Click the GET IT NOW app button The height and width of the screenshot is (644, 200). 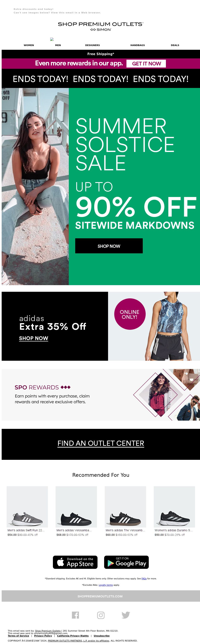click(146, 64)
